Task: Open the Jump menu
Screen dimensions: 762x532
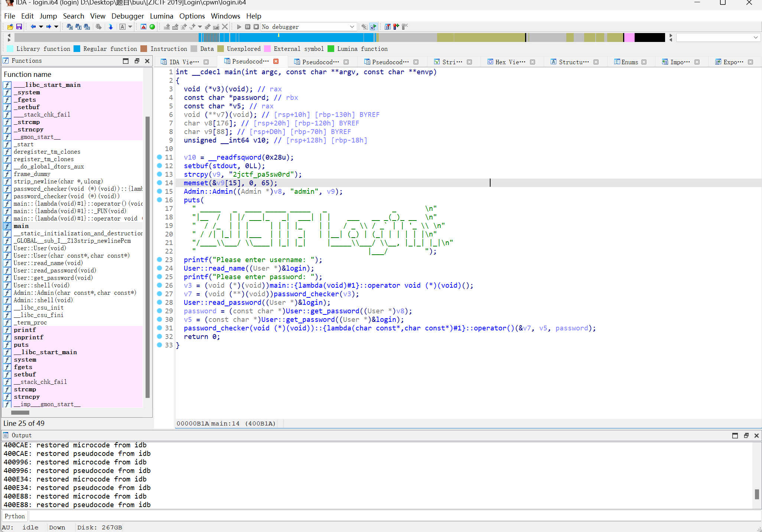Action: (48, 16)
